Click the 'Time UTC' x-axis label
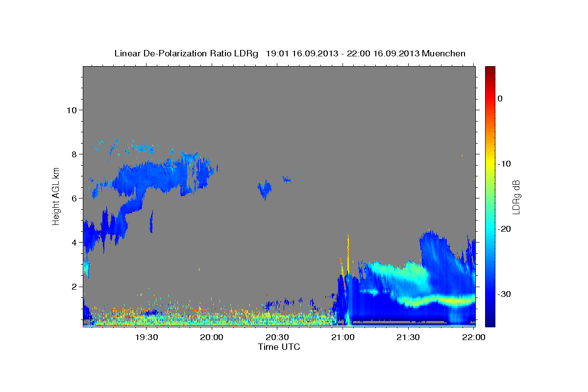This screenshot has width=588, height=392. coord(279,347)
